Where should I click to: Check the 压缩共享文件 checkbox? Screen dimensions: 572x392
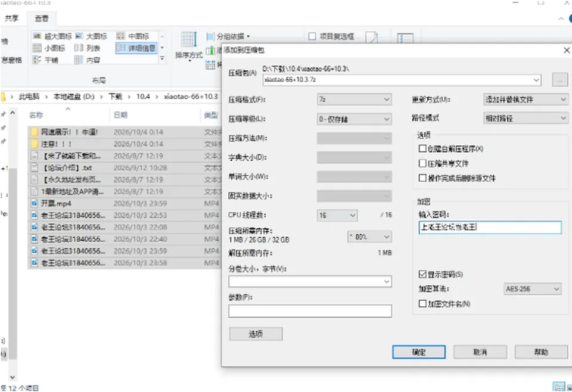pyautogui.click(x=422, y=163)
